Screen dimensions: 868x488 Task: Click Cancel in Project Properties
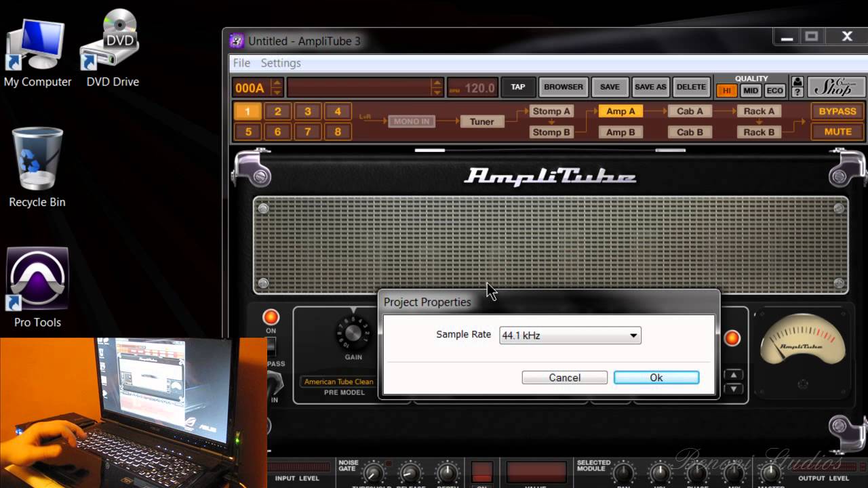click(565, 378)
